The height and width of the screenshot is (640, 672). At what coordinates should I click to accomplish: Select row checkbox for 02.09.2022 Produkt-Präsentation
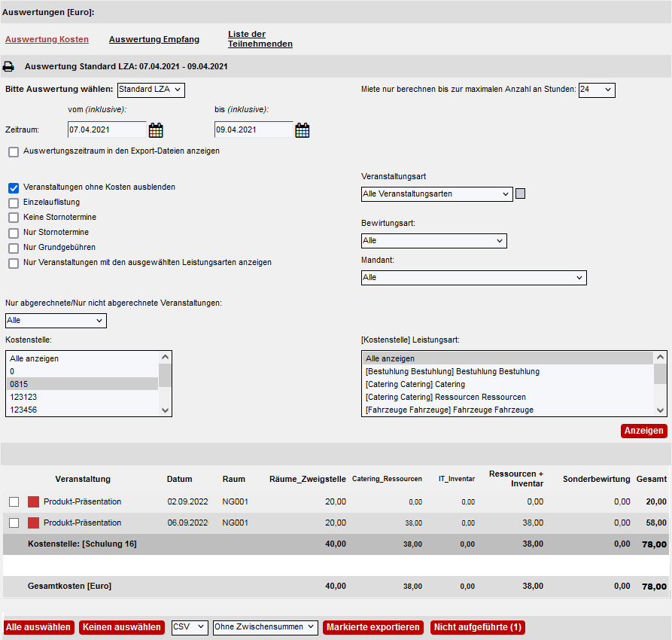(x=14, y=502)
